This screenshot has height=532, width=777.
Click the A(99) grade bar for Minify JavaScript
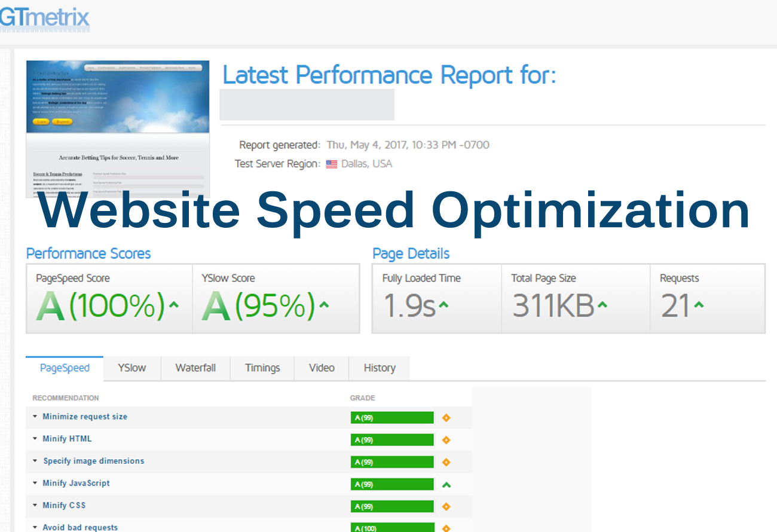click(392, 484)
